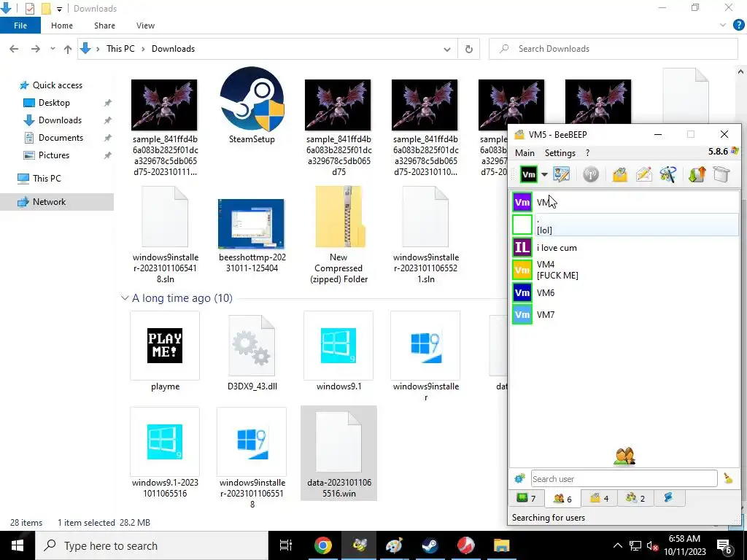Click the trash bin icon in BeeBEEP toolbar
The height and width of the screenshot is (560, 747).
[x=721, y=175]
